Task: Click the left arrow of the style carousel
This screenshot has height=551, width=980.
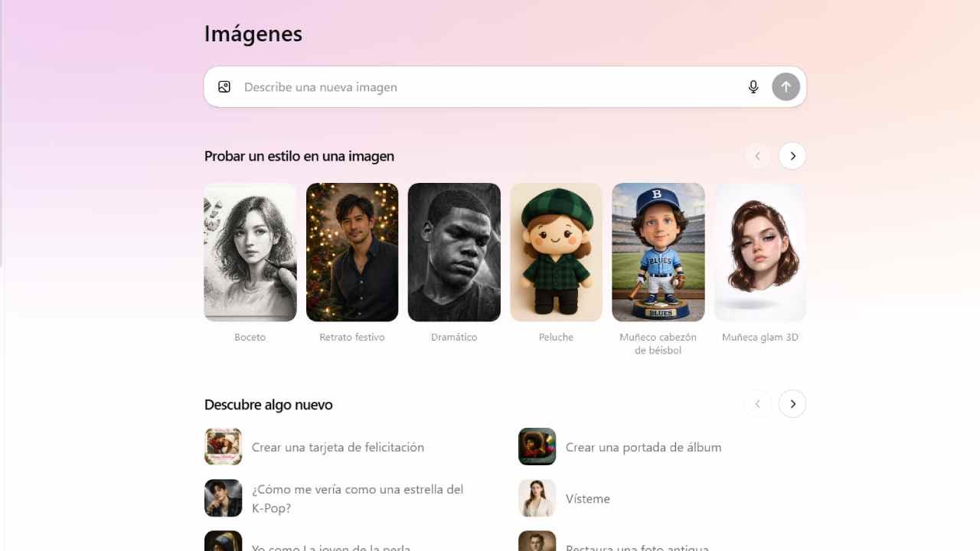Action: point(757,155)
